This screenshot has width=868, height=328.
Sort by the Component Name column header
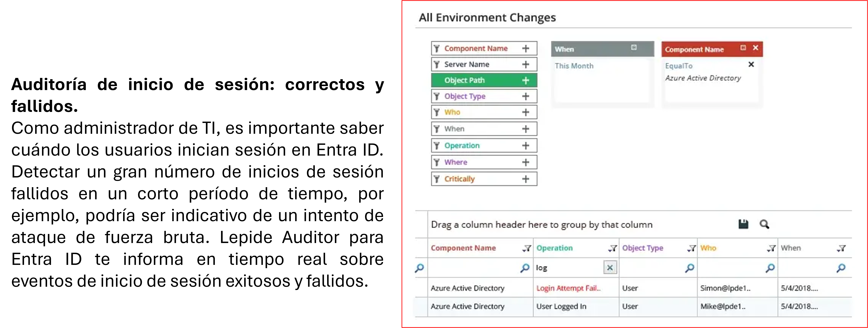click(463, 248)
